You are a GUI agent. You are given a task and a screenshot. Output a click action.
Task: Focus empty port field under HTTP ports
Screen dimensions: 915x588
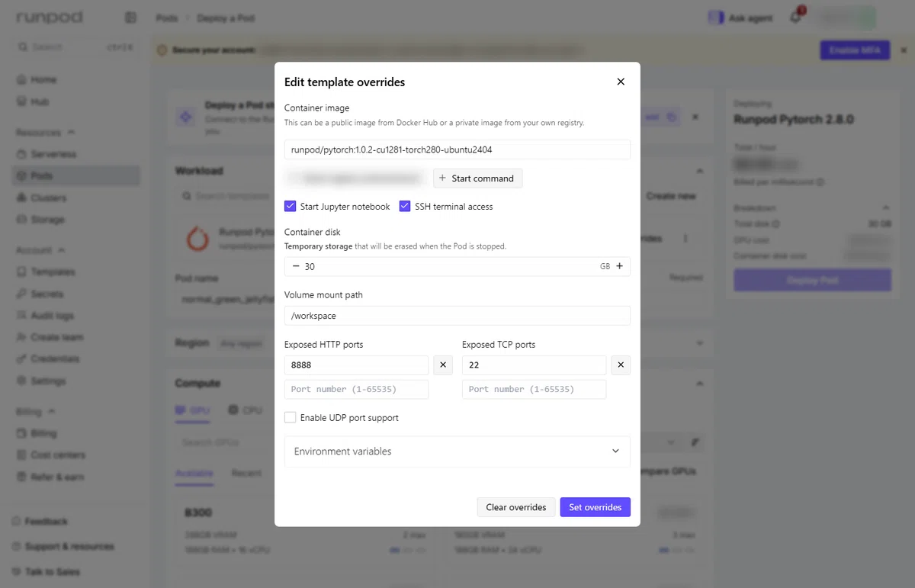point(356,389)
